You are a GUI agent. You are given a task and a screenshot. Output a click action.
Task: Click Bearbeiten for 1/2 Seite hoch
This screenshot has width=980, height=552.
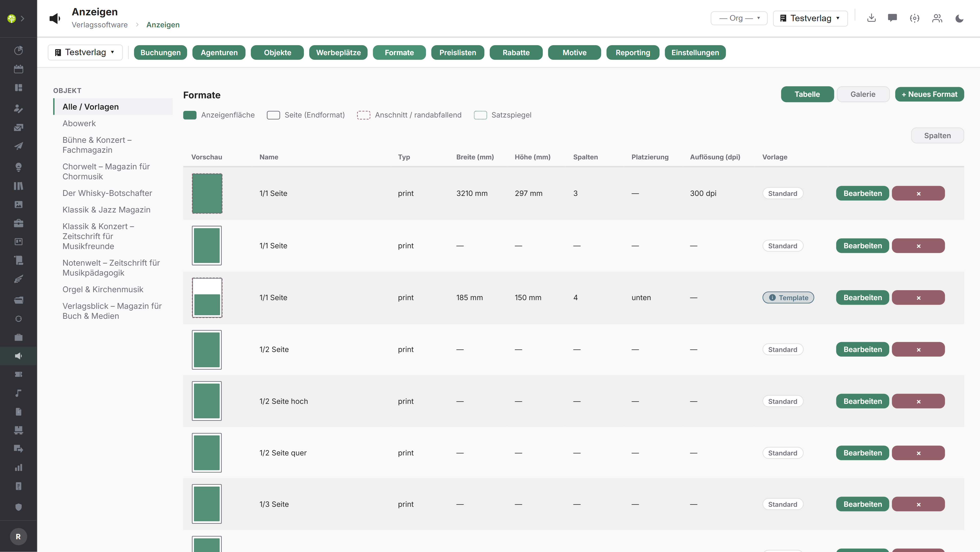click(862, 401)
